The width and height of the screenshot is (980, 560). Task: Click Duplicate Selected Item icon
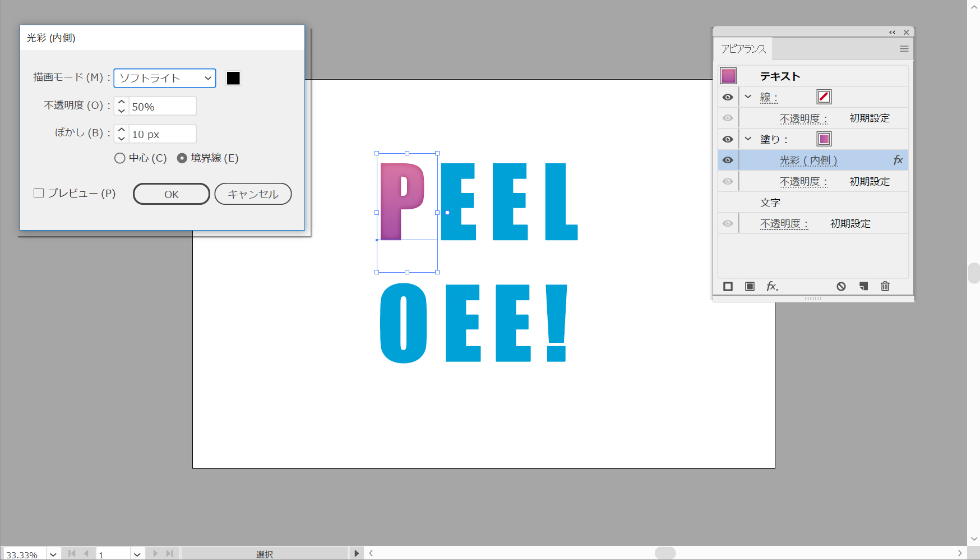pyautogui.click(x=863, y=287)
